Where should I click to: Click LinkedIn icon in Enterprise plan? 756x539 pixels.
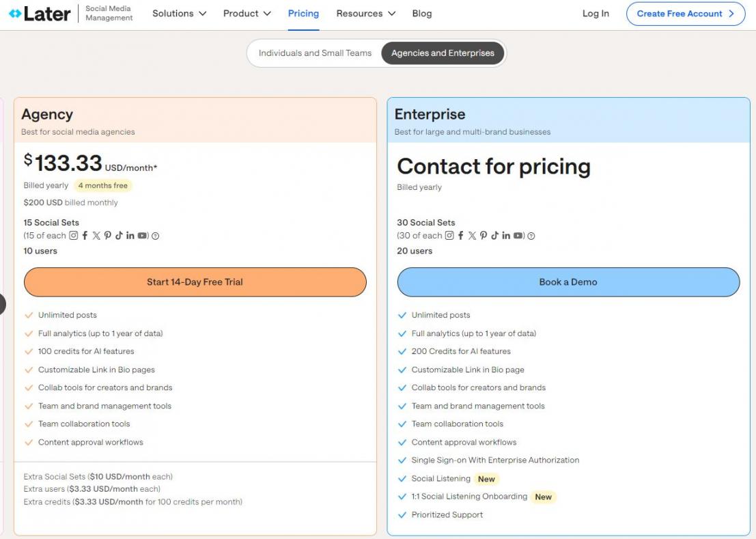(506, 236)
